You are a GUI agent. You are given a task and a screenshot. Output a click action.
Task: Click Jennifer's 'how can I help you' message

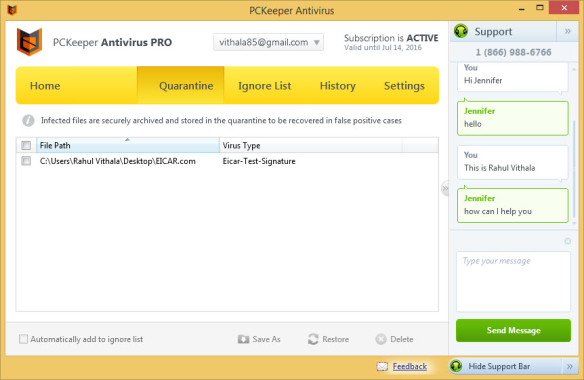click(512, 205)
